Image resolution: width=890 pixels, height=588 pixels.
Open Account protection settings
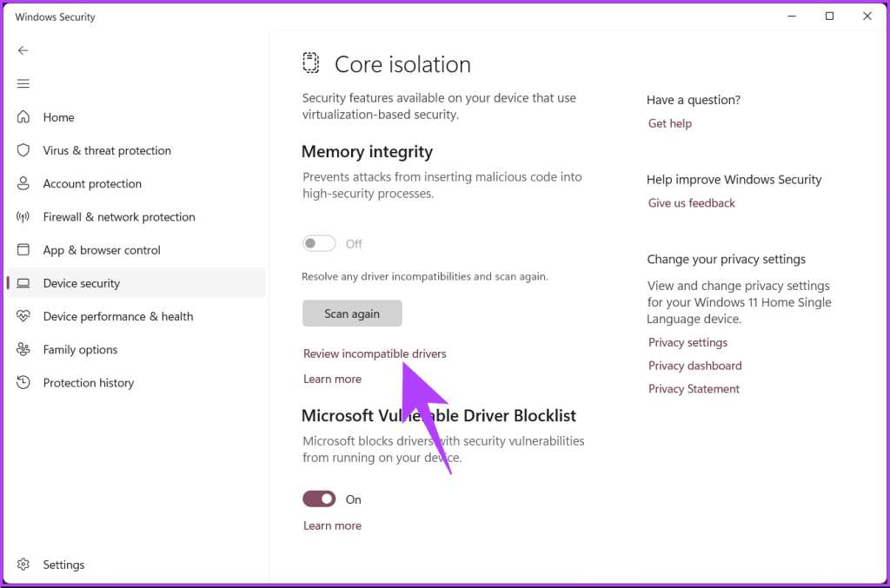[x=92, y=183]
